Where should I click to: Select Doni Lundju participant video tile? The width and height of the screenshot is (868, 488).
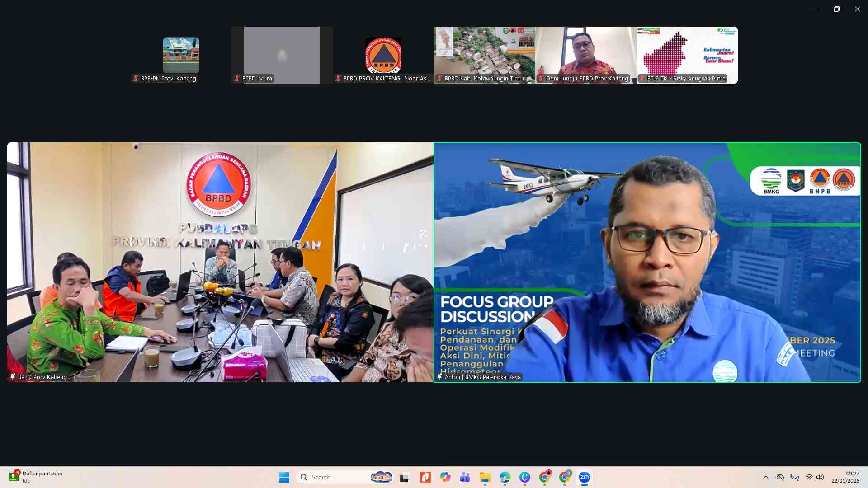585,55
